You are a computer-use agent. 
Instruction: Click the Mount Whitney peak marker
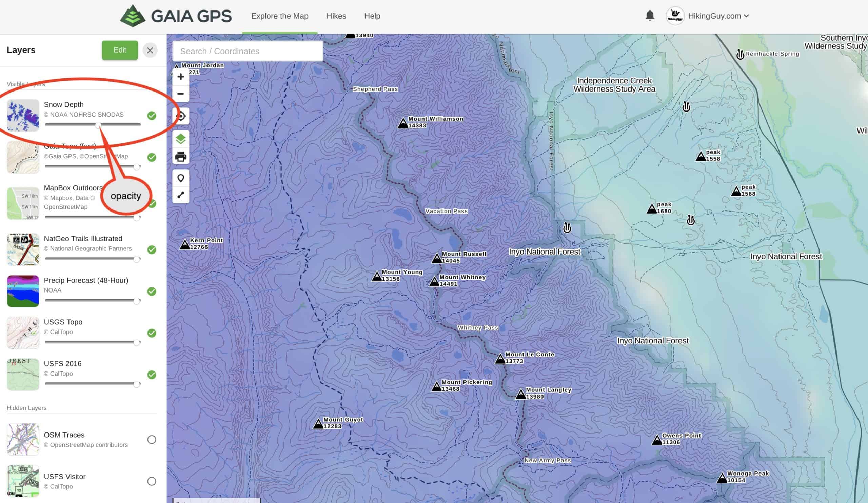434,282
